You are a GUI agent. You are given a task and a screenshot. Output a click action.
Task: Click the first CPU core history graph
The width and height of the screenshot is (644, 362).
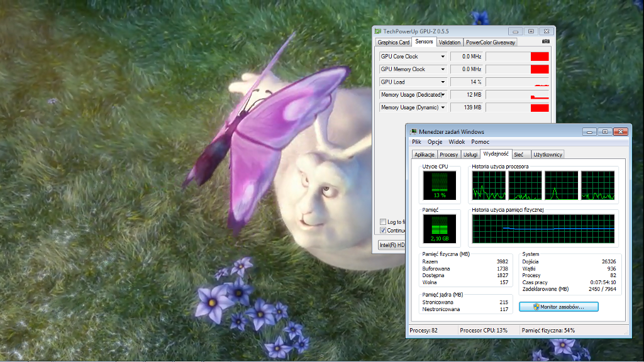(489, 185)
